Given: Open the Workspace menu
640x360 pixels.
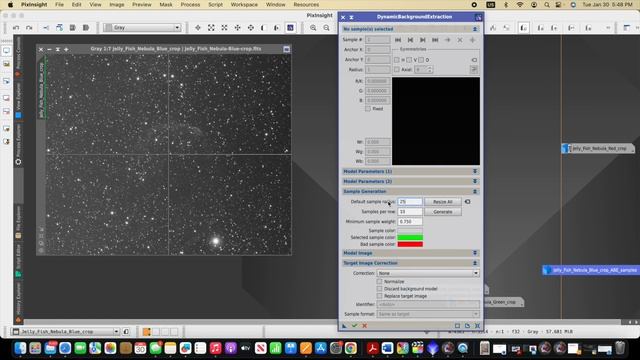Looking at the screenshot, I should click(244, 4).
